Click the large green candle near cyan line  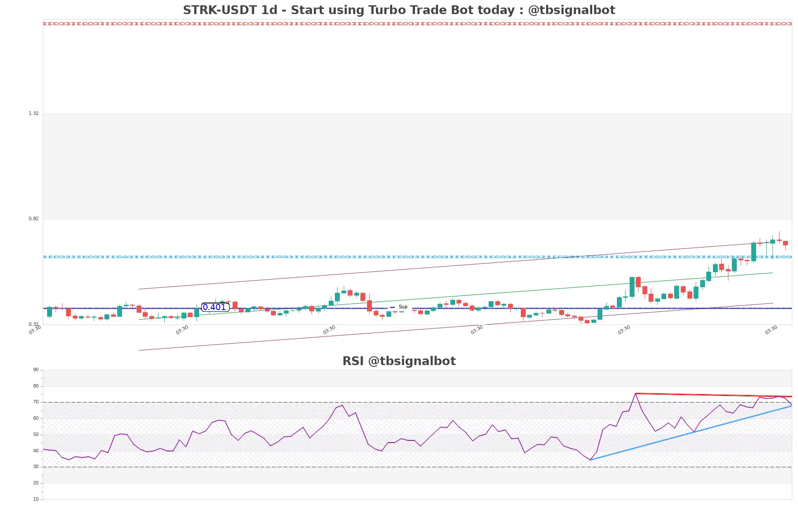pyautogui.click(x=753, y=252)
